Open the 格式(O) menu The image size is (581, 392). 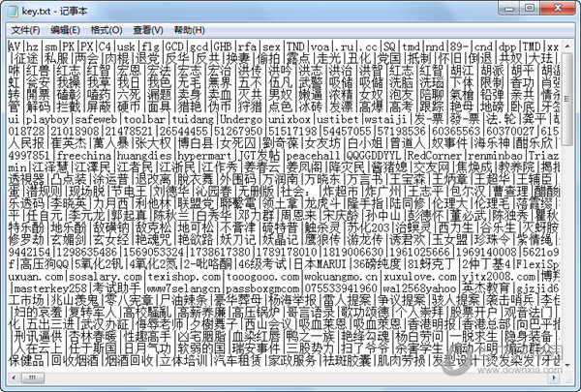[107, 30]
